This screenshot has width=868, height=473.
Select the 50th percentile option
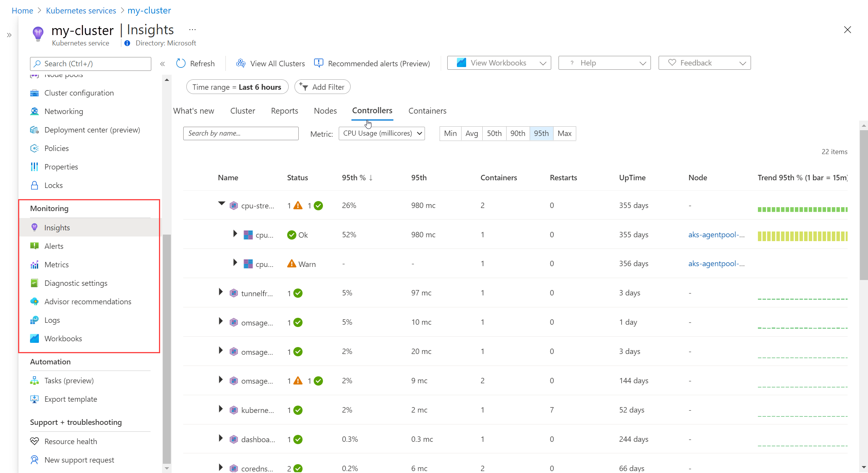pyautogui.click(x=494, y=133)
